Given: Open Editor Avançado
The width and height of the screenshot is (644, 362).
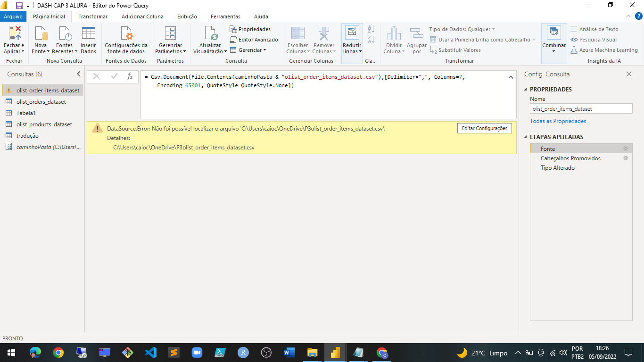Looking at the screenshot, I should 254,40.
